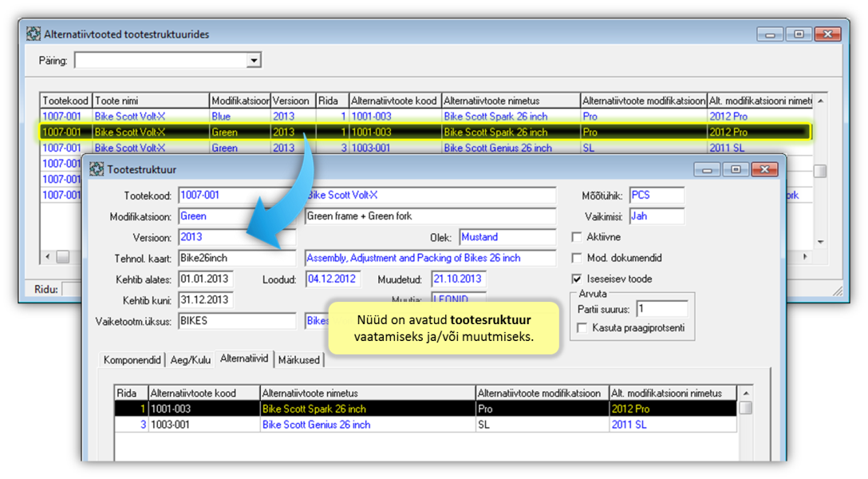The image size is (868, 479).
Task: Select the Blue modification row's Bike Scott Volt-X cell
Action: coord(151,117)
